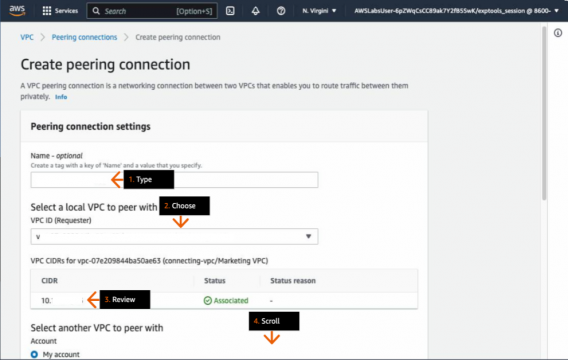Open the help question mark icon

[x=281, y=11]
